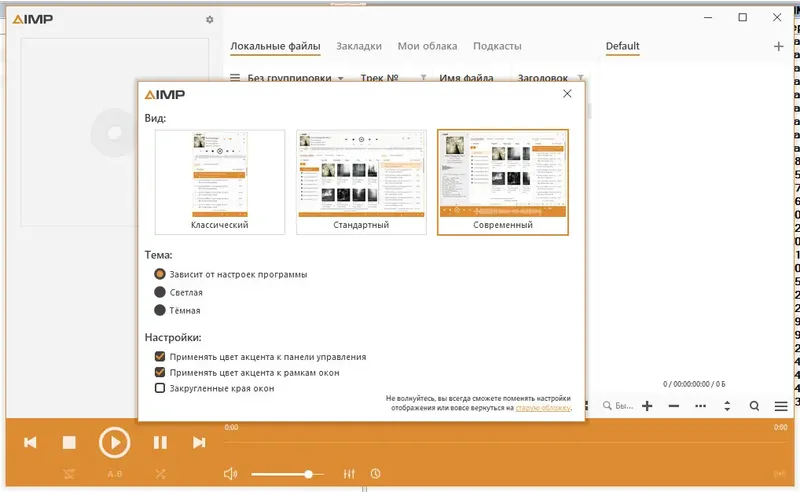Open the equalizer sliders icon

point(349,474)
